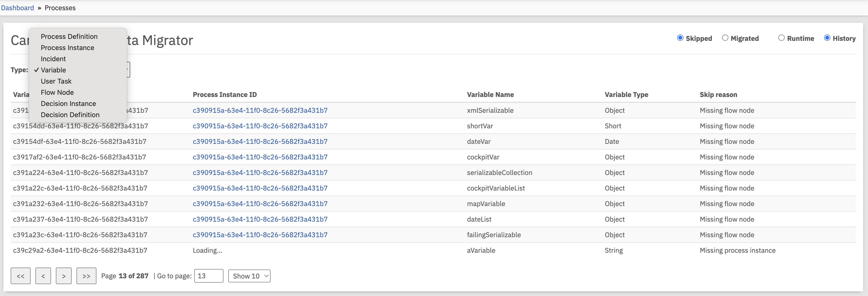Choose Incident from the type options

(53, 59)
